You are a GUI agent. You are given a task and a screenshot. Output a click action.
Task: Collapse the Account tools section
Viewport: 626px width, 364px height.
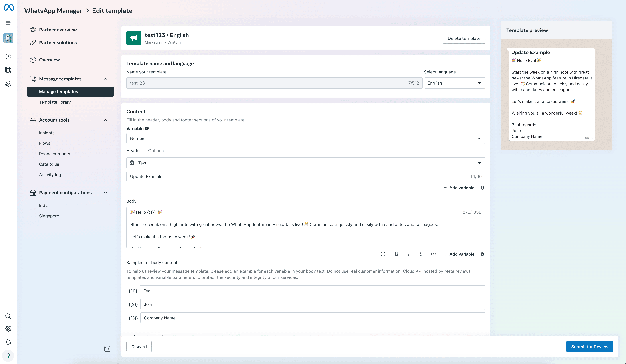105,120
